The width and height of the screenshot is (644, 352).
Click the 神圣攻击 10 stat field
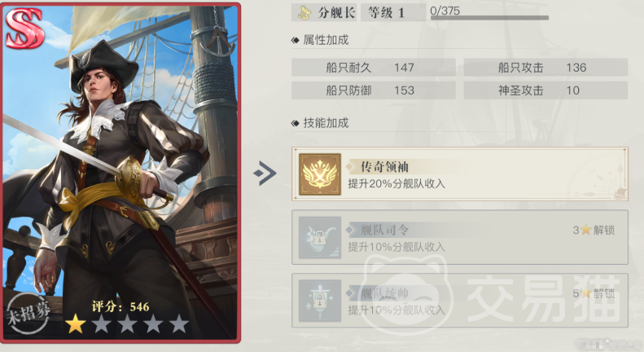[545, 90]
